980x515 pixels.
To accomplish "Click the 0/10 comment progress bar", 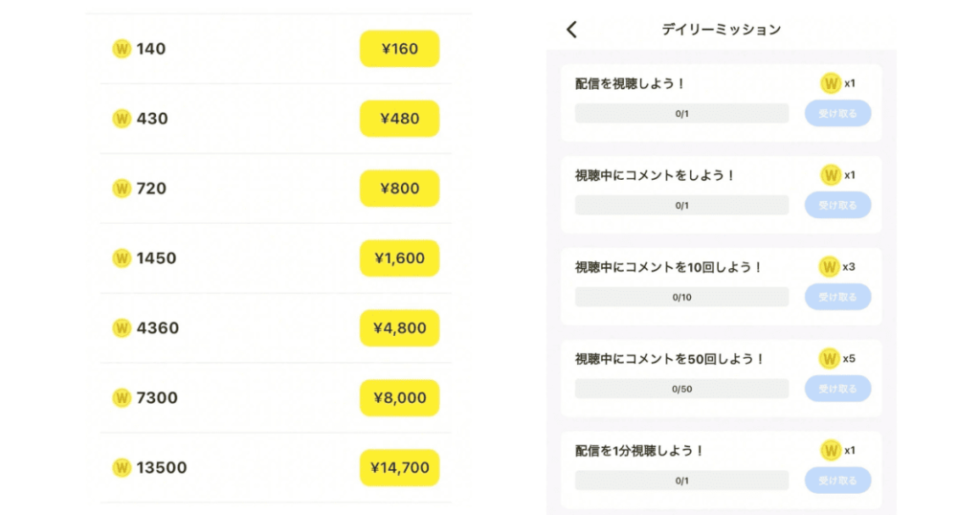I will tap(681, 297).
